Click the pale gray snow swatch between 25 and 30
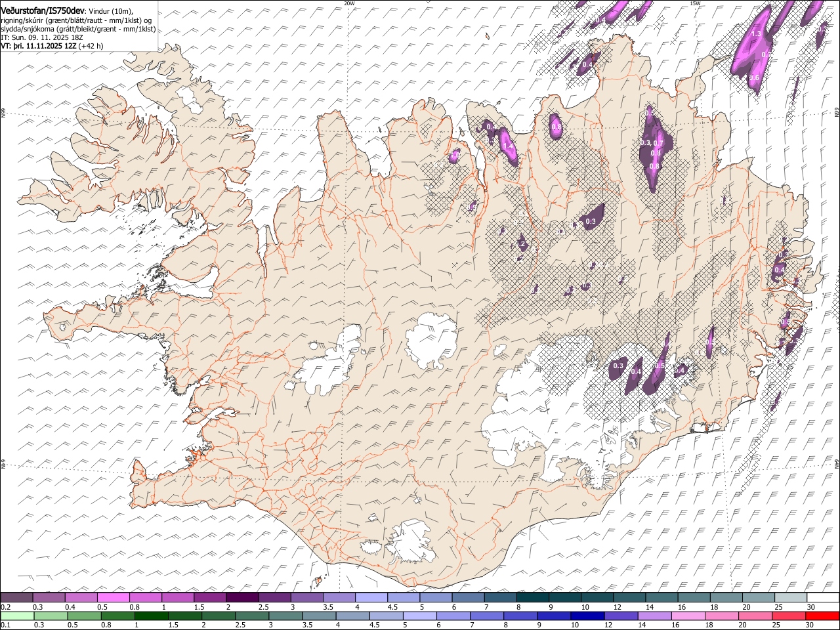The image size is (840, 630). [x=789, y=597]
